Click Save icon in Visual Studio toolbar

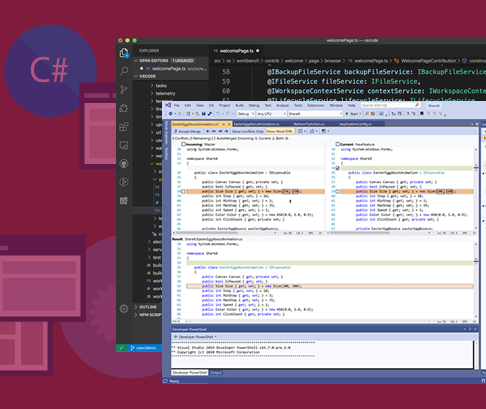203,114
